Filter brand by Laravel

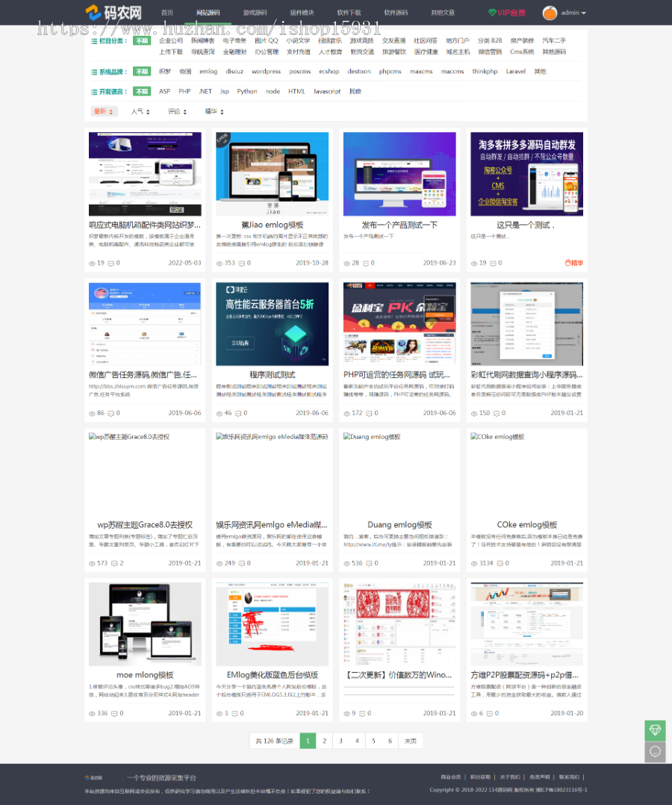[x=515, y=72]
